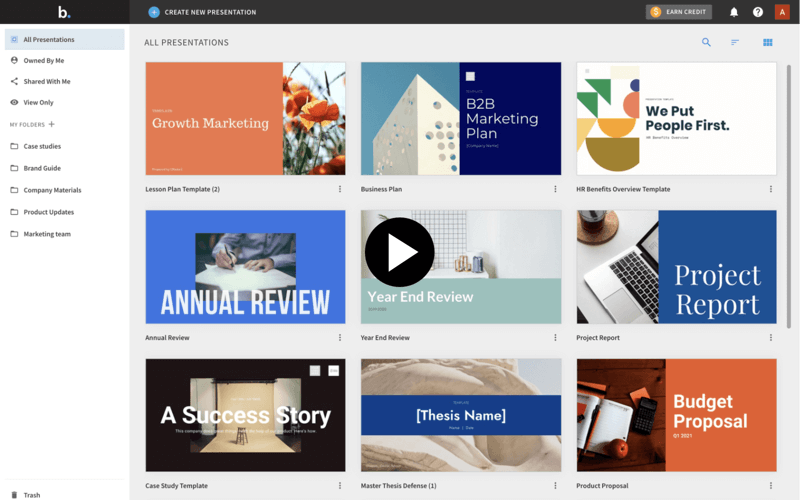Open options menu for Product Proposal
The image size is (800, 500).
tap(770, 486)
